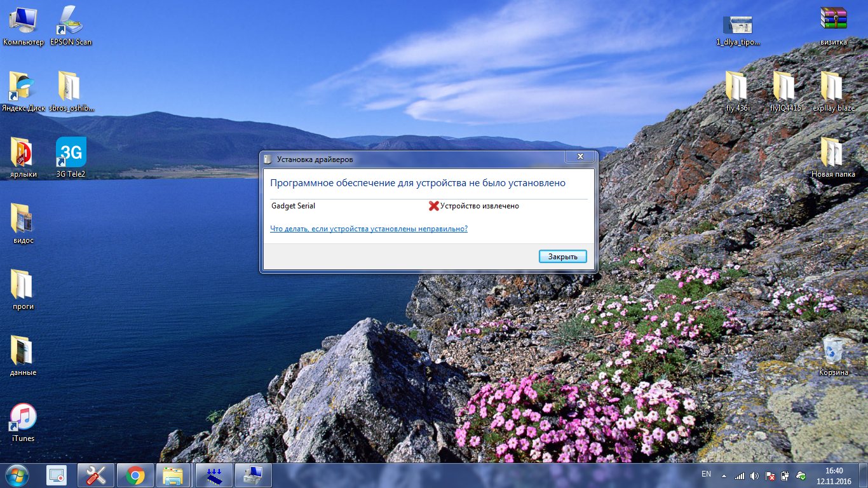This screenshot has height=488, width=868.
Task: Click the EPSON Scan desktop shortcut
Action: tap(71, 24)
